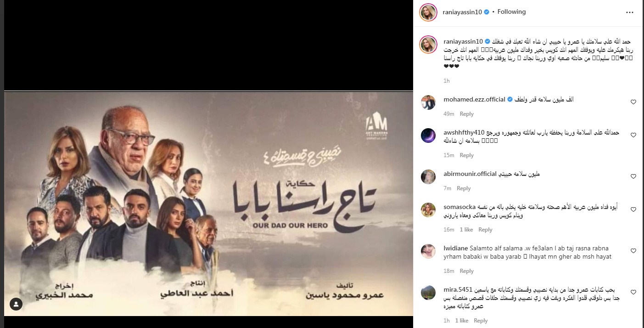Viewport: 644px width, 328px height.
Task: Like abirmounir.official's comment heart icon
Action: pyautogui.click(x=633, y=176)
